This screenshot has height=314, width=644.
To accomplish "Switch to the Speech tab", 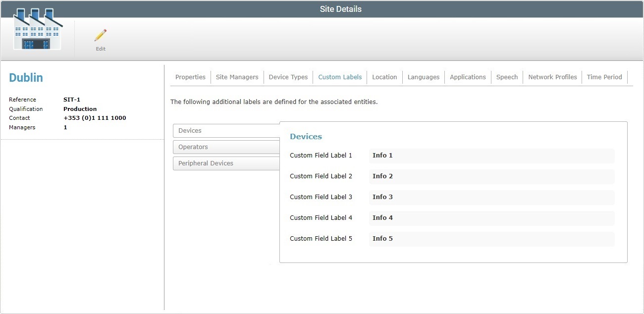I will pos(507,77).
